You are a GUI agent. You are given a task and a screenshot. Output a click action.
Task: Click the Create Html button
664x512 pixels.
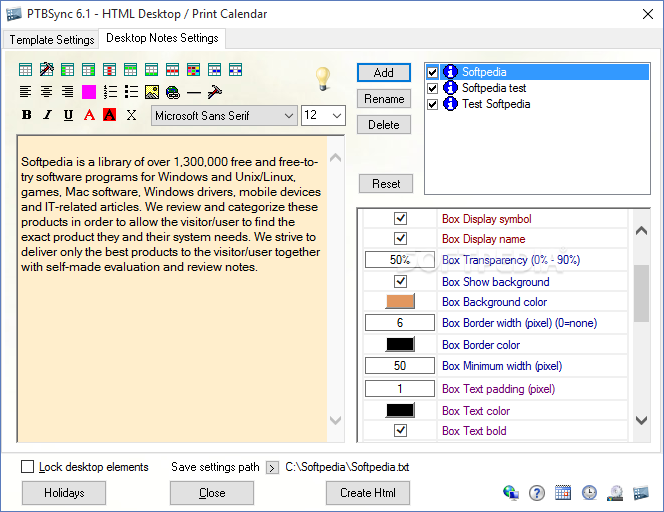pyautogui.click(x=368, y=493)
